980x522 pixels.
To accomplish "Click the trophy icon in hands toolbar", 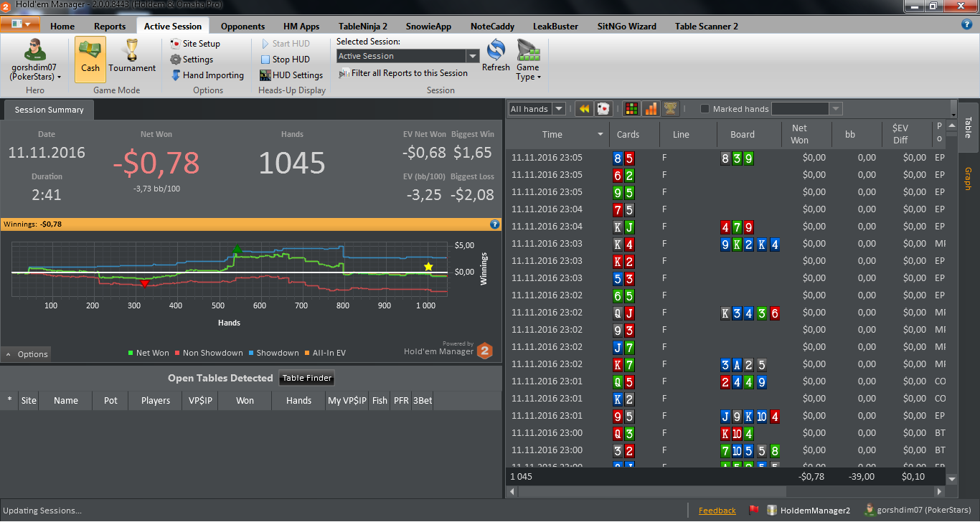I will [x=670, y=109].
